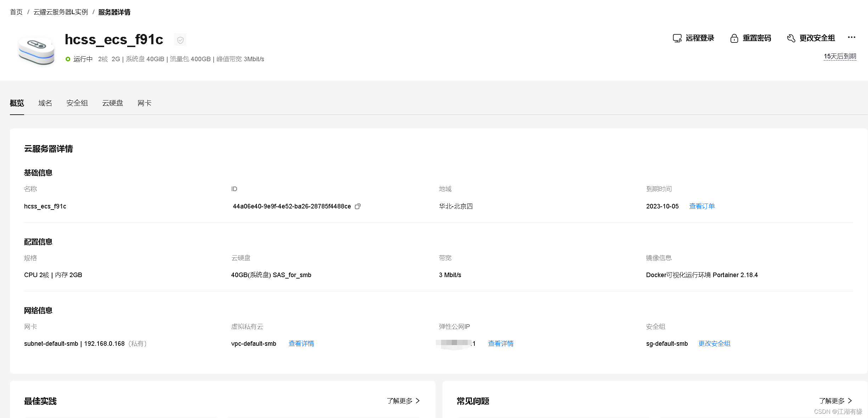
Task: Click the shield icon beside server name
Action: [180, 40]
